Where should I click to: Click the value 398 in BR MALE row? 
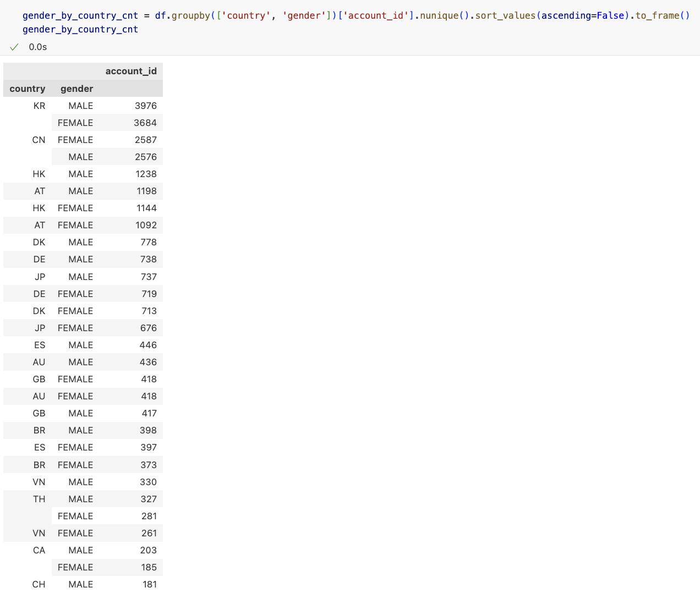[148, 430]
